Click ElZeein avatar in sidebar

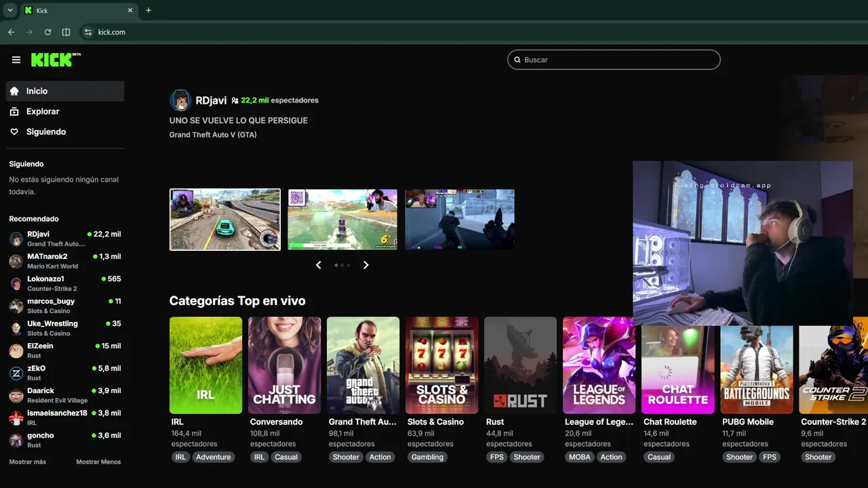tap(16, 350)
